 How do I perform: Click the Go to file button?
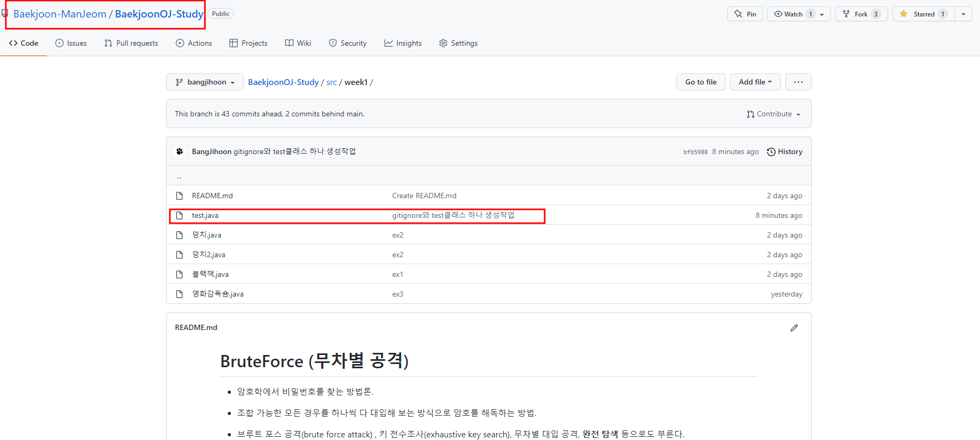pos(701,82)
